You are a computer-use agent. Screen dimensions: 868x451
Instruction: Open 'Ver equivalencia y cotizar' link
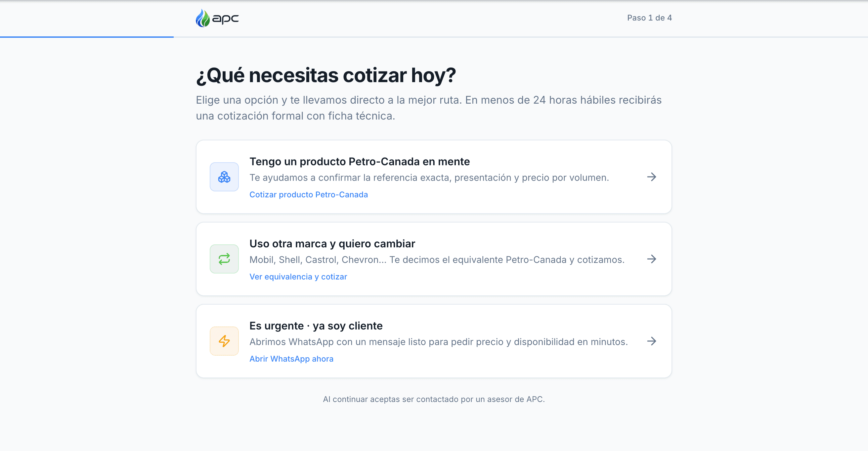pos(298,276)
